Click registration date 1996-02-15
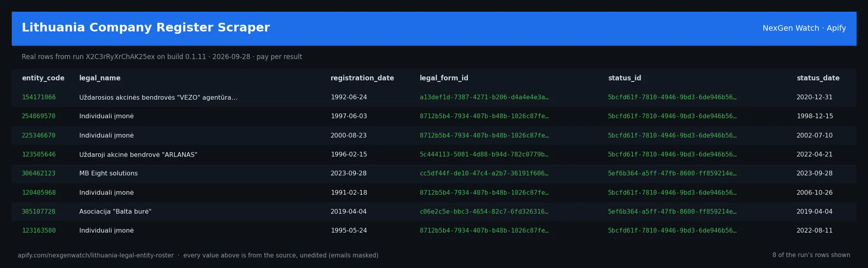Image resolution: width=868 pixels, height=268 pixels. coord(349,155)
